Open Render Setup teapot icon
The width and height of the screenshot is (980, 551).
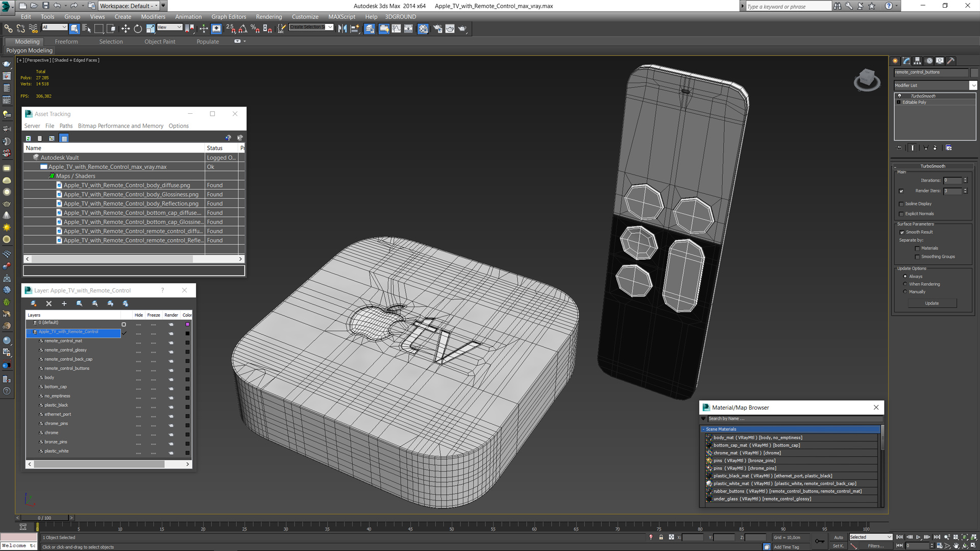(x=437, y=29)
